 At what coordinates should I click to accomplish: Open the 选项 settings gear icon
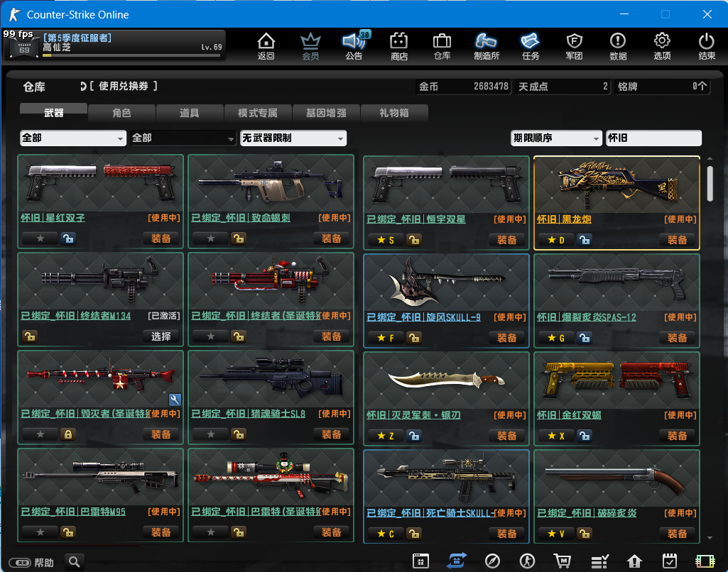coord(662,46)
